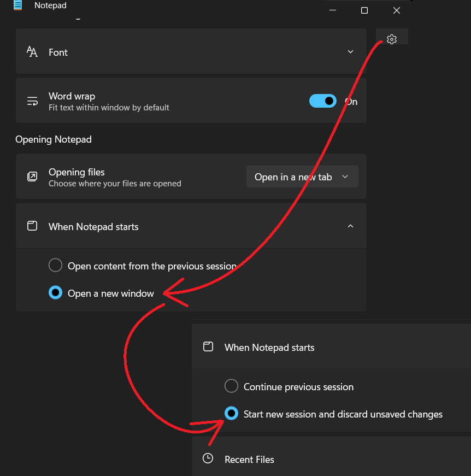The width and height of the screenshot is (471, 476).
Task: Select the Open a new window option
Action: (56, 293)
